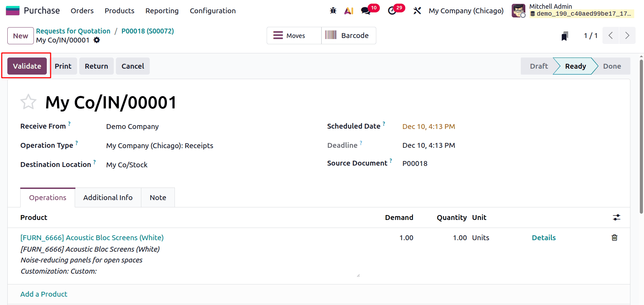Click the bookmark icon near pager
Image resolution: width=644 pixels, height=305 pixels.
(565, 36)
